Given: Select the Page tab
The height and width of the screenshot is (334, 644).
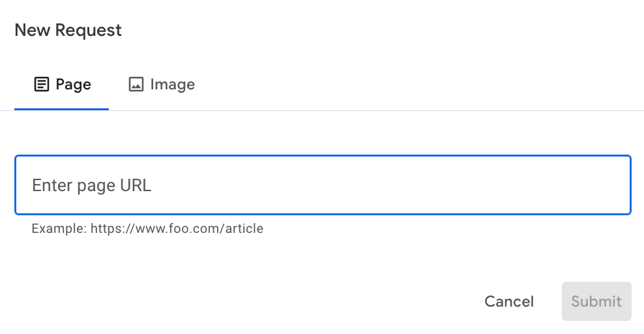Looking at the screenshot, I should [62, 84].
